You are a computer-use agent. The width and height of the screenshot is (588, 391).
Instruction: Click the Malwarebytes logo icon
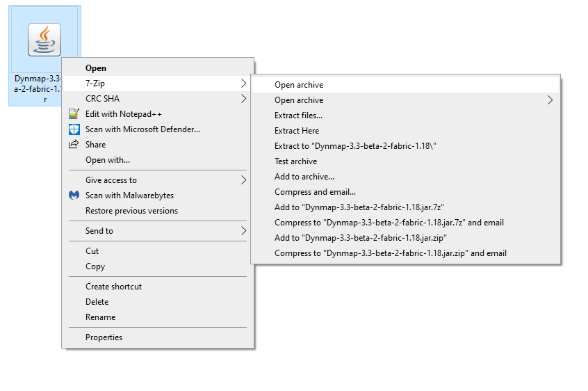pyautogui.click(x=74, y=195)
